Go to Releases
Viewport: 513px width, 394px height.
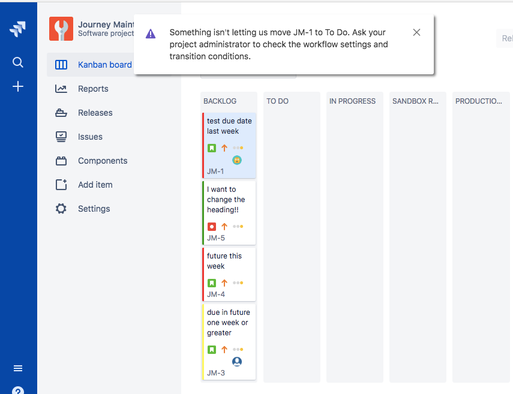(x=95, y=113)
